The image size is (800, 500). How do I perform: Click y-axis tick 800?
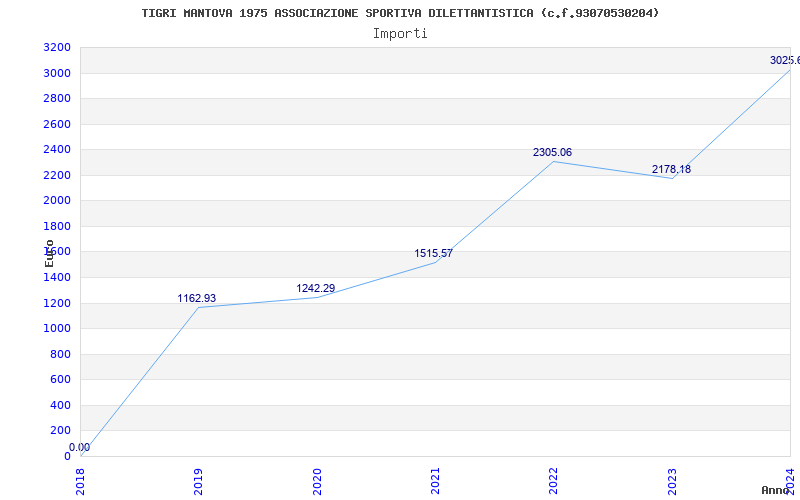pyautogui.click(x=60, y=355)
